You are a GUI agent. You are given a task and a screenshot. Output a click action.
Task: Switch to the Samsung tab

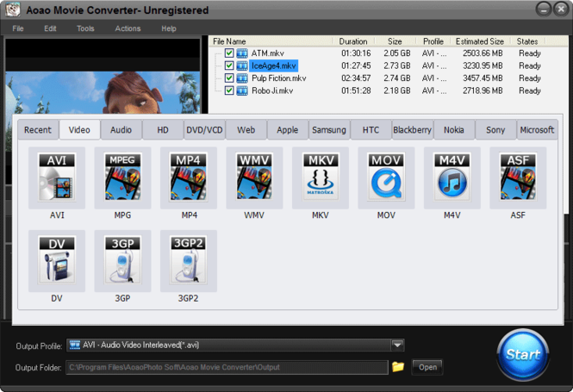[329, 130]
